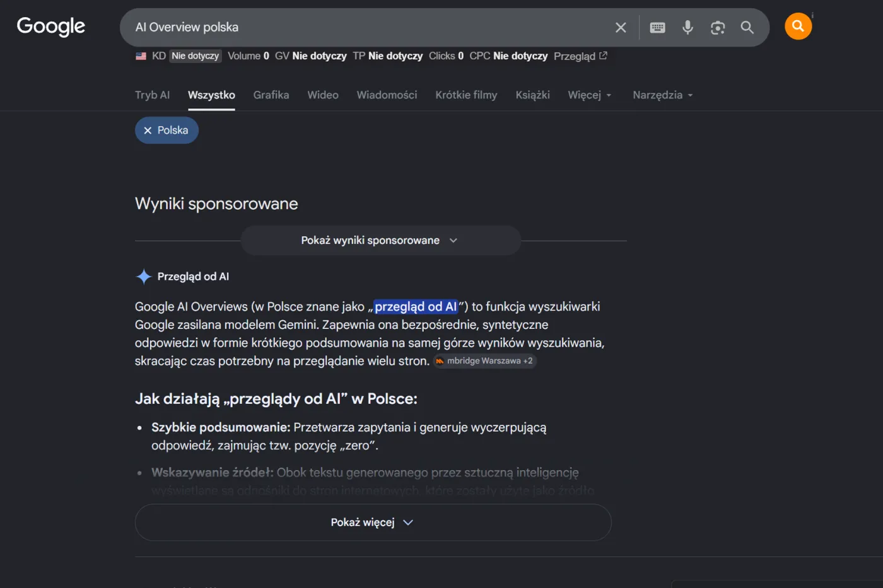
Task: Open the Krótkie filmy tab
Action: (x=466, y=95)
